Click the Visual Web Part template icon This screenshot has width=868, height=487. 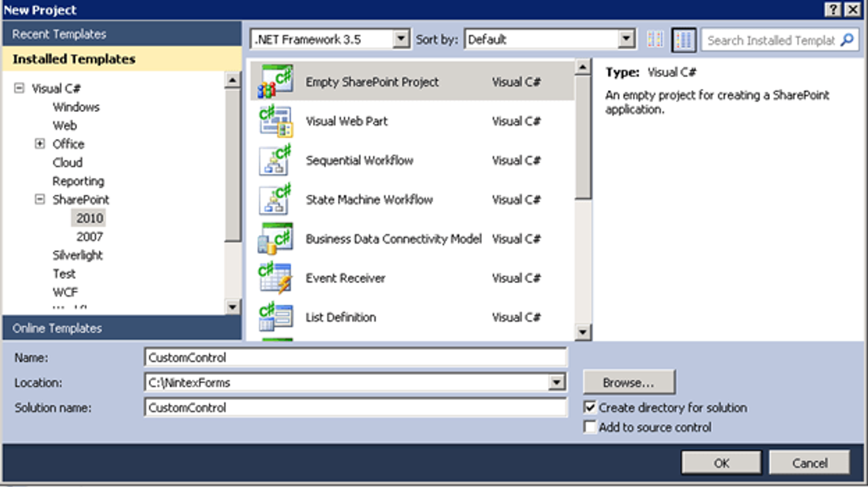tap(275, 121)
